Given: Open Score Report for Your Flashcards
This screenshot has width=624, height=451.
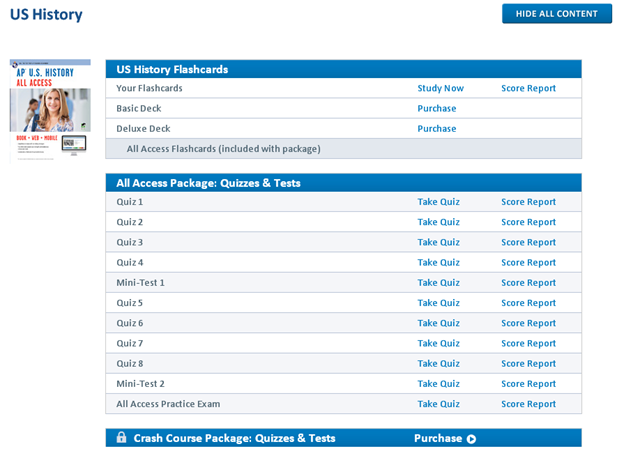Looking at the screenshot, I should [528, 88].
